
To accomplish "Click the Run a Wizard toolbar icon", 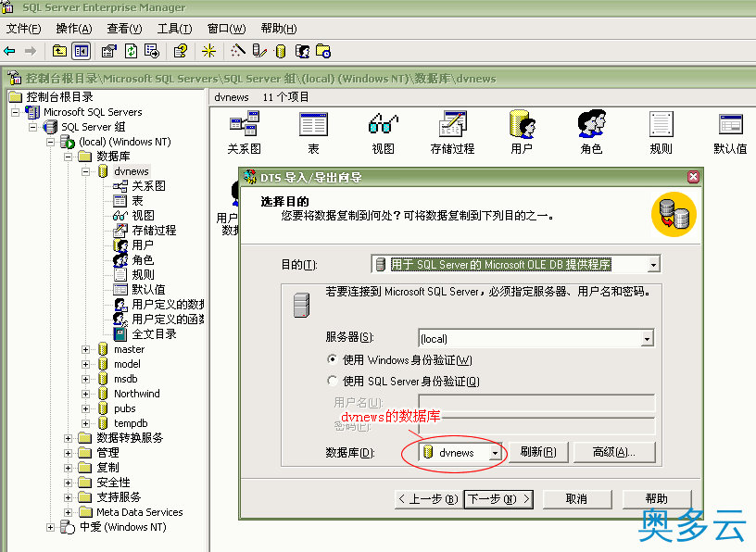I will click(x=238, y=51).
